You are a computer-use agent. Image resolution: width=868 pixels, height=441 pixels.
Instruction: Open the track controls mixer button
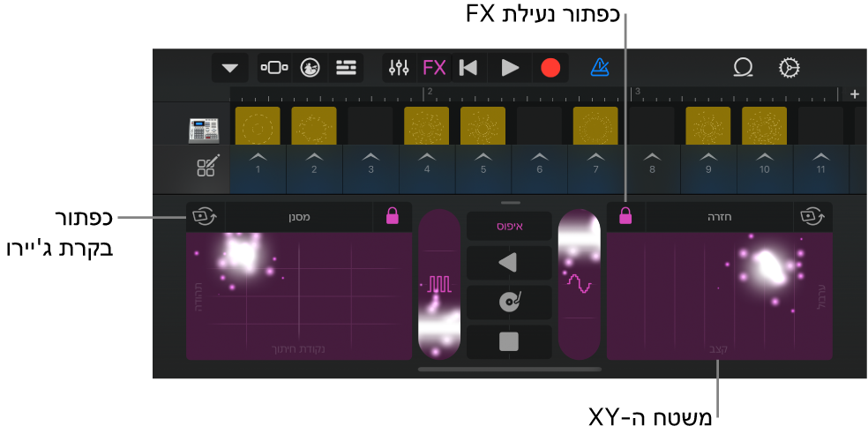pyautogui.click(x=399, y=68)
